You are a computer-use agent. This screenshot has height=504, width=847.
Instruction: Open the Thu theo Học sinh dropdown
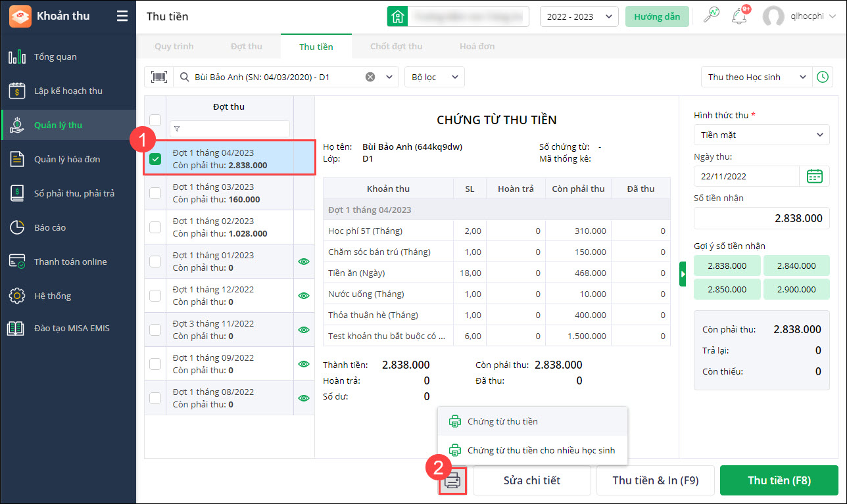[x=757, y=77]
